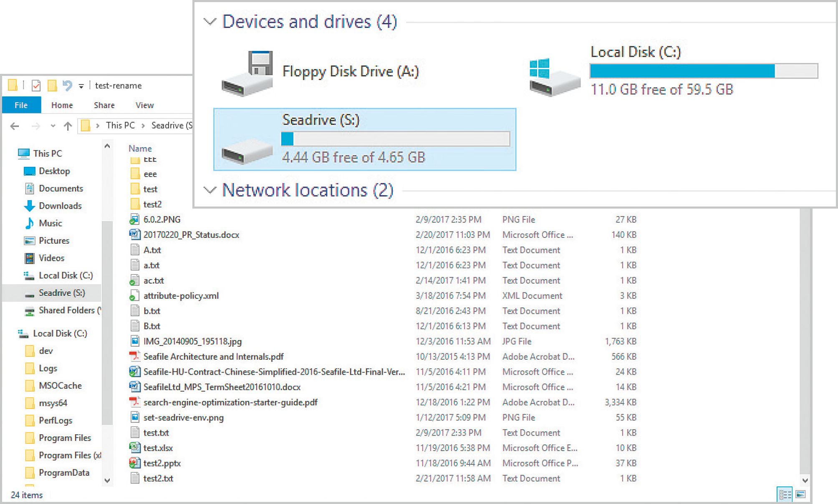Screen dimensions: 838x504
Task: Click the Downloads icon in the navigation pane
Action: [x=30, y=206]
